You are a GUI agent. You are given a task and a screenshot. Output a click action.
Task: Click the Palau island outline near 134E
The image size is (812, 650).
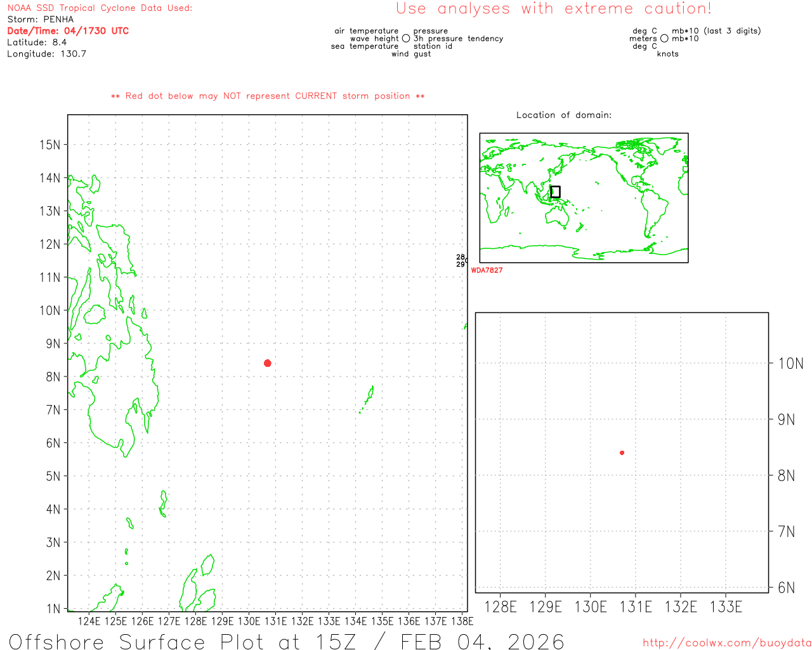click(x=369, y=395)
